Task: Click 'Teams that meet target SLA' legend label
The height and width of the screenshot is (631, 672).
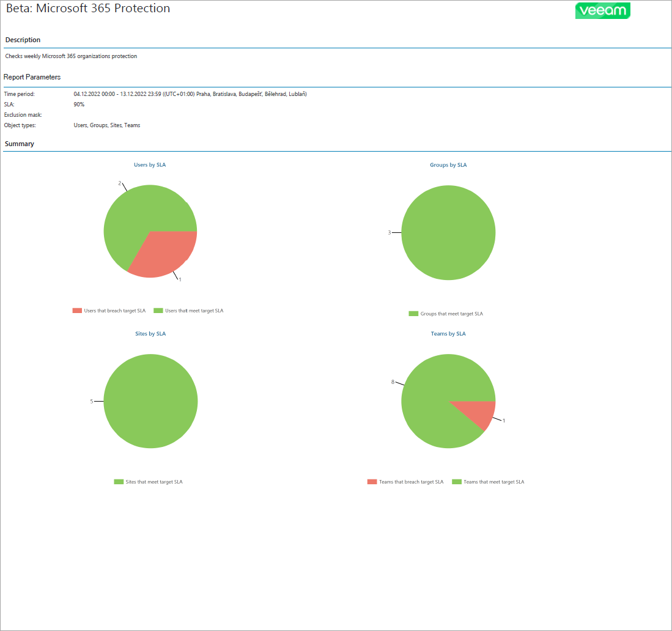Action: coord(494,482)
